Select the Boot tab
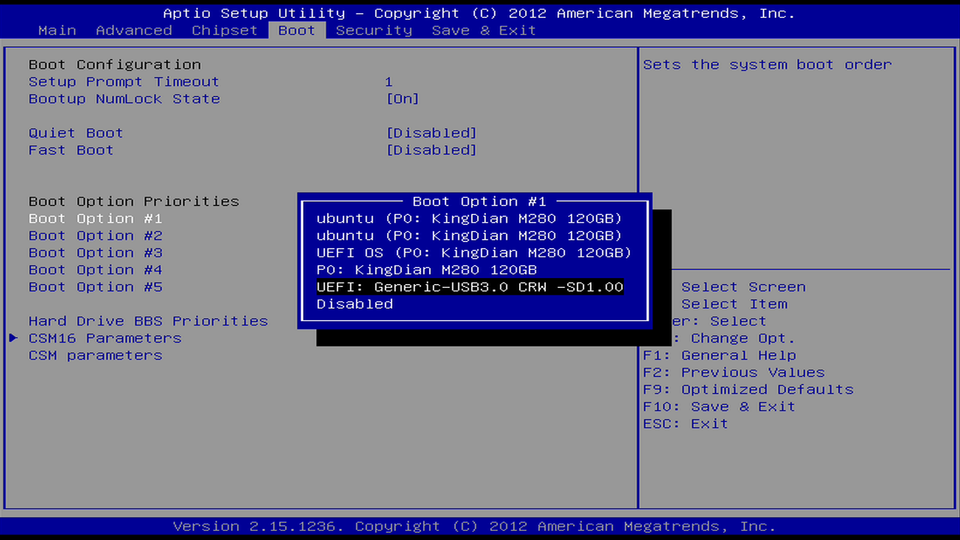This screenshot has width=960, height=540. [297, 31]
